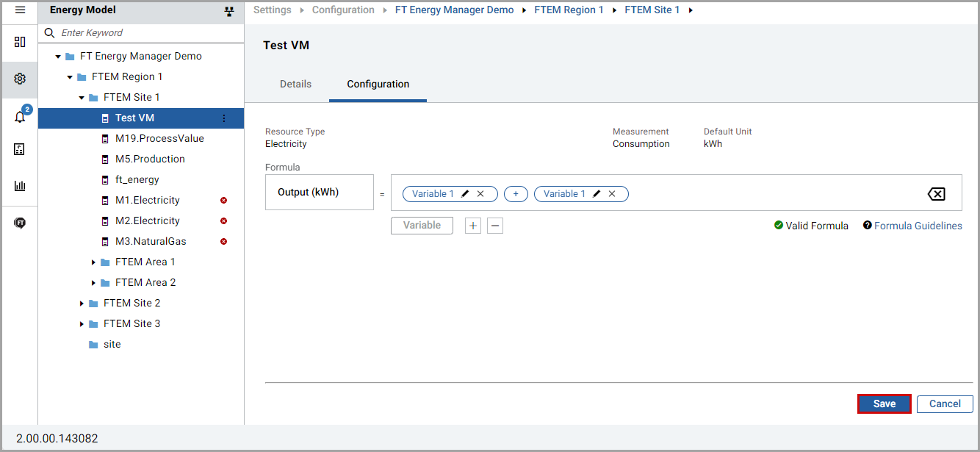Open FTEM Site 1 breadcrumb link

(652, 10)
